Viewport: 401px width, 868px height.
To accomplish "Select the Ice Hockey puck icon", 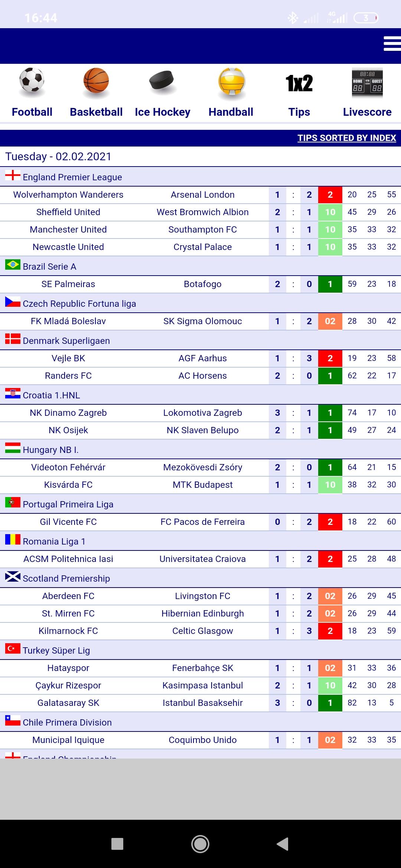I will pyautogui.click(x=162, y=80).
